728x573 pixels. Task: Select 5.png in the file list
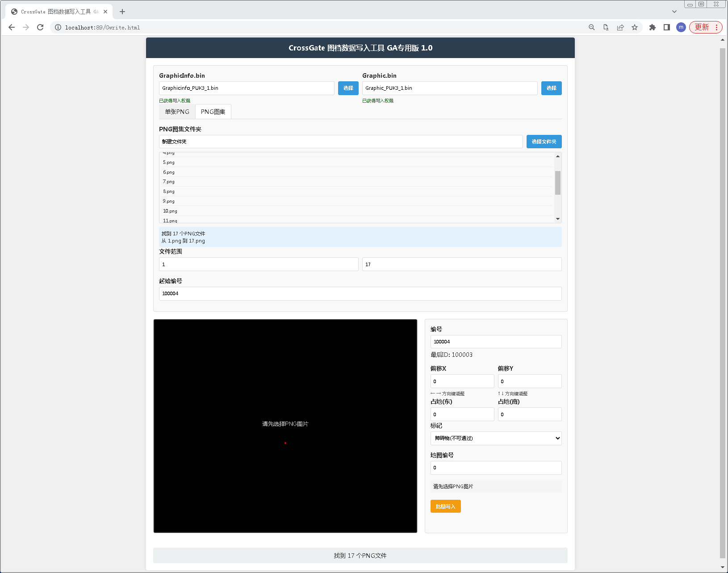click(356, 163)
